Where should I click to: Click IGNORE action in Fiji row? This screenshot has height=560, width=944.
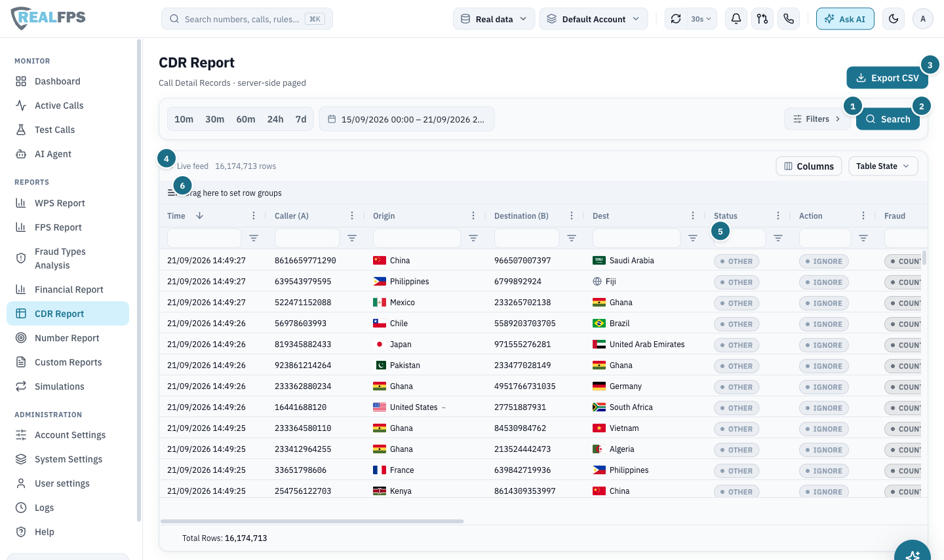[x=823, y=282]
